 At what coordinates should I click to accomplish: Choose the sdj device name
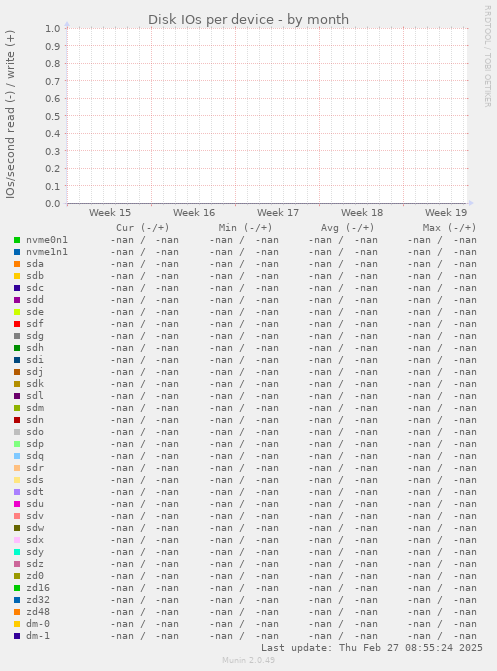(x=35, y=372)
